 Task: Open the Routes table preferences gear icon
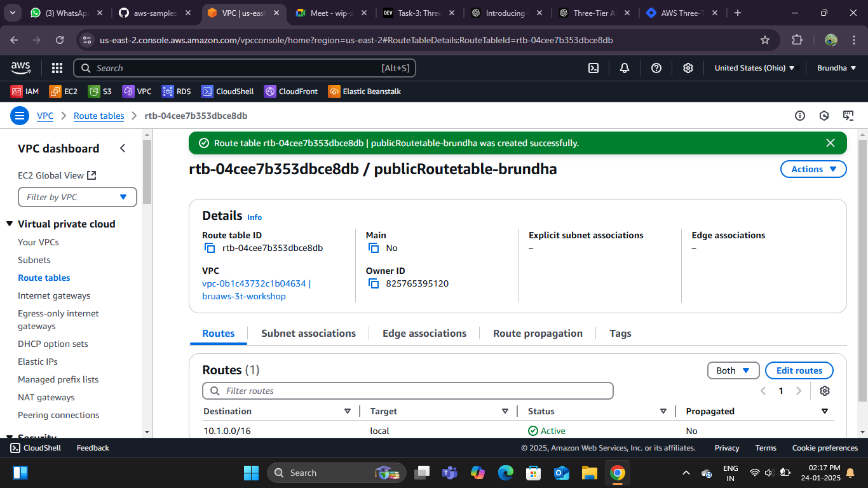click(825, 391)
